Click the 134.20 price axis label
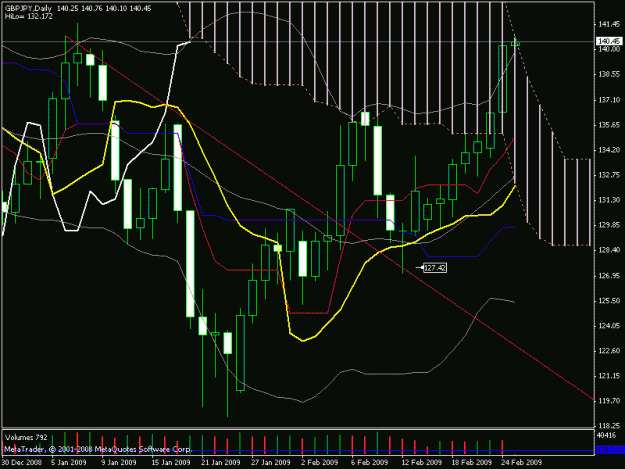 tap(609, 150)
